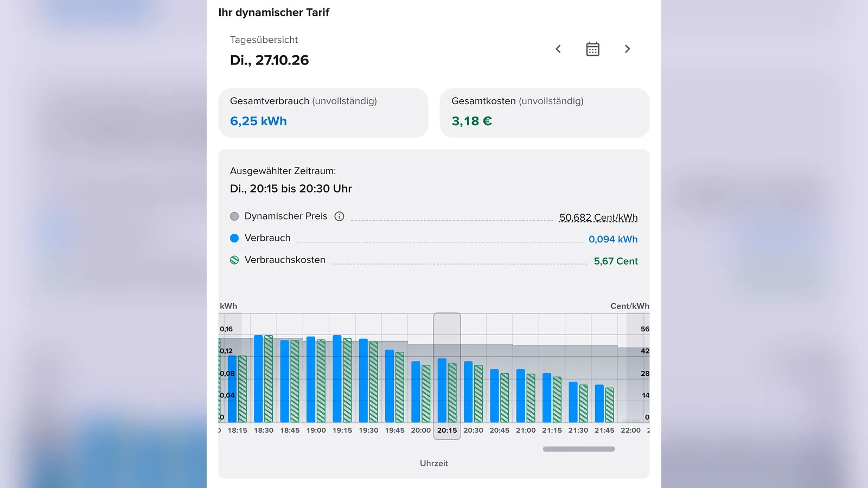The image size is (868, 488).
Task: Click the chart's horizontal scrollbar thumb
Action: (579, 449)
